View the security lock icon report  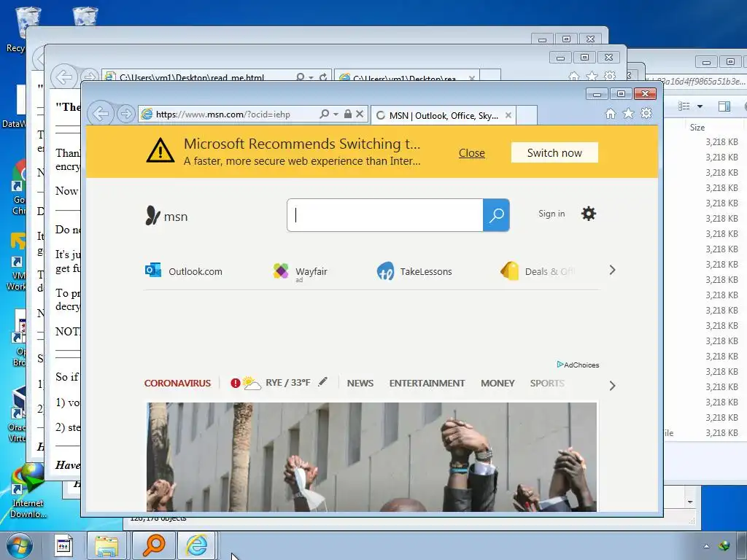(348, 114)
